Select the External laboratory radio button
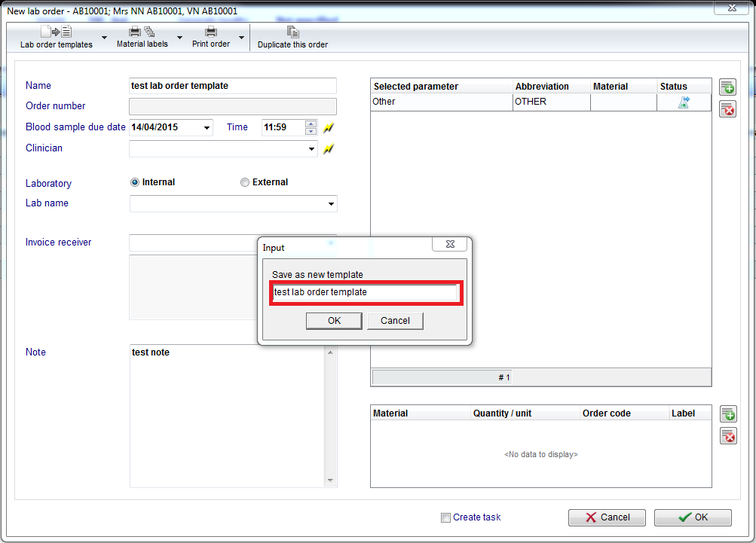Screen dimensions: 756x543 245,182
